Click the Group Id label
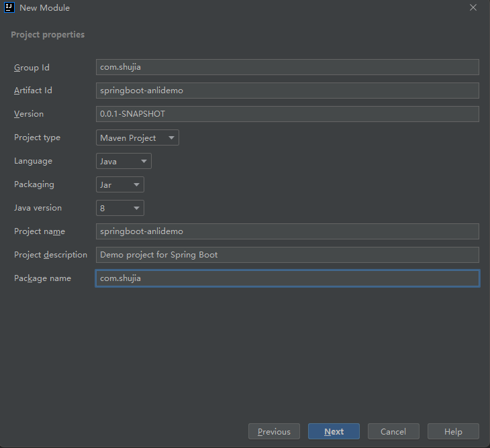The height and width of the screenshot is (448, 490). click(x=32, y=68)
